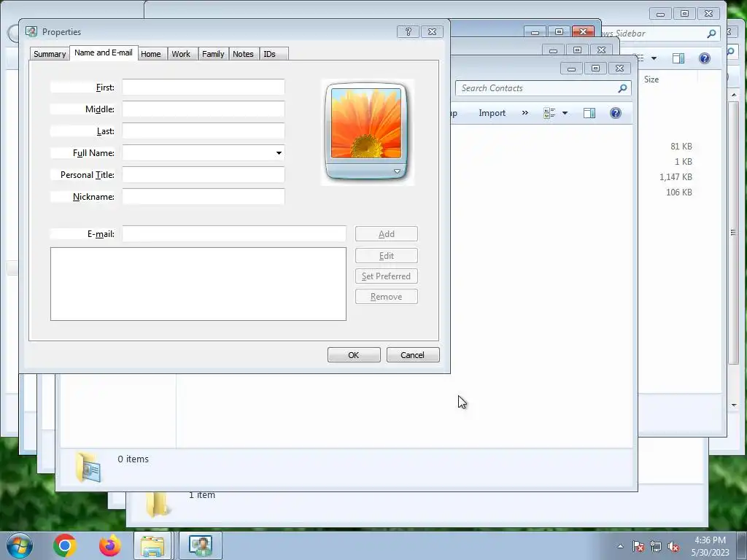The height and width of the screenshot is (560, 747).
Task: Switch to the Summary tab
Action: (x=50, y=54)
